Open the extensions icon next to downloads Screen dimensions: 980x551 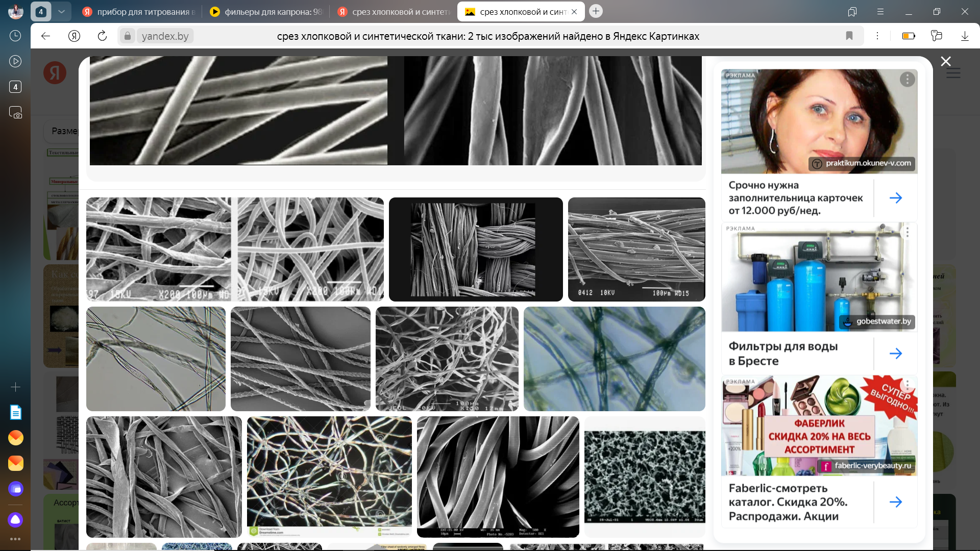point(937,36)
